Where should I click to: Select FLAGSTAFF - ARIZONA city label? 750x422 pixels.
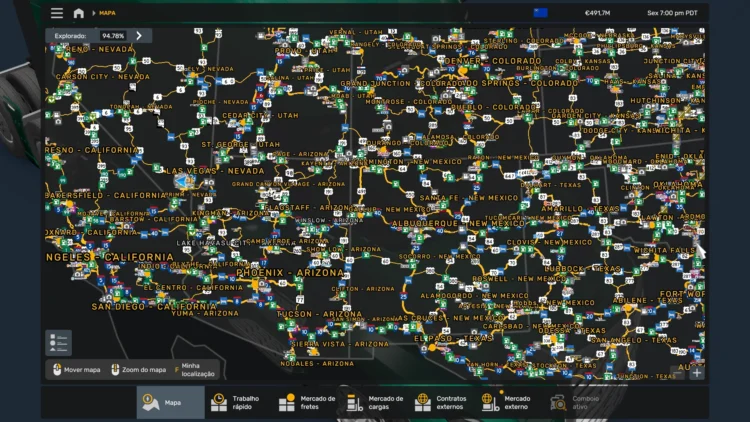[308, 208]
